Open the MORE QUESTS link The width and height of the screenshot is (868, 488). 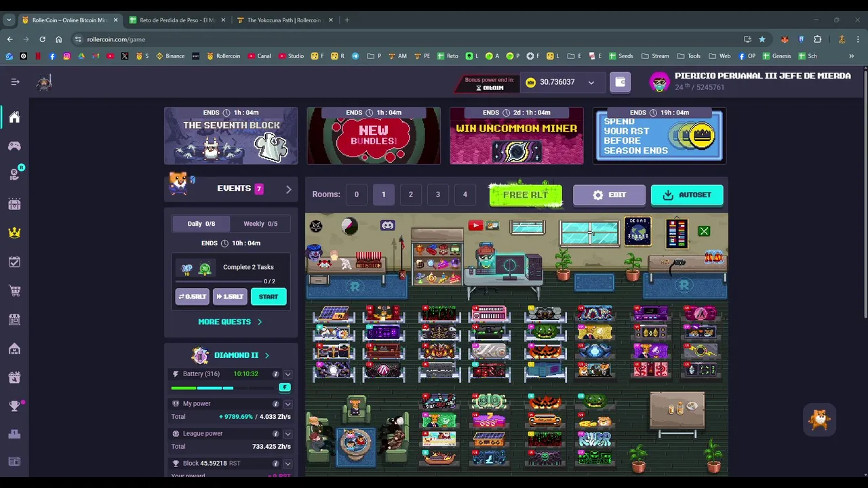[230, 322]
